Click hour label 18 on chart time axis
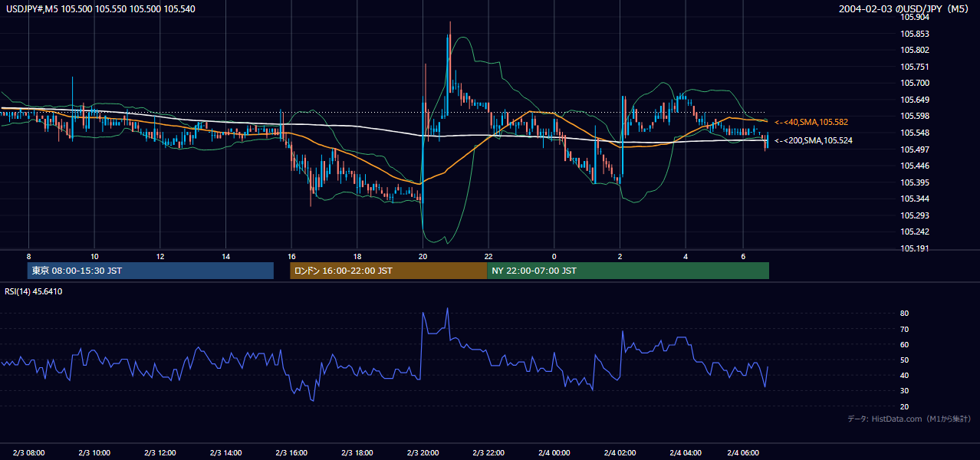Screen dimensions: 980x460 pyautogui.click(x=357, y=256)
